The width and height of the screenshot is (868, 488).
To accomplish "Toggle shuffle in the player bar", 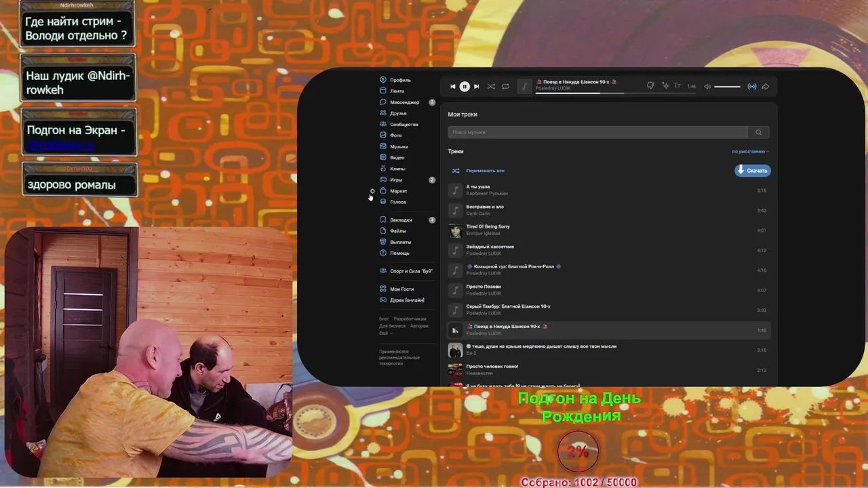I will click(x=491, y=86).
